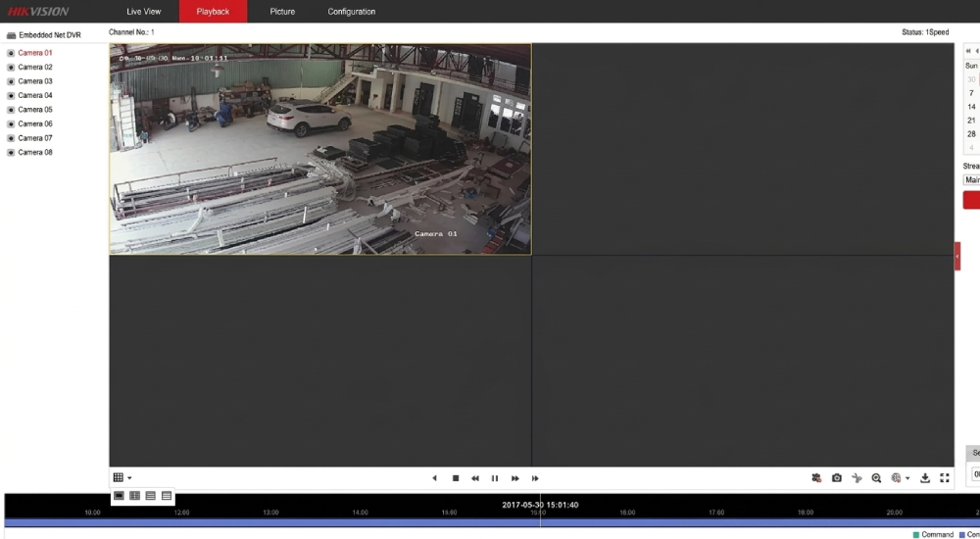
Task: Select day 7 in the calendar
Action: 971,93
